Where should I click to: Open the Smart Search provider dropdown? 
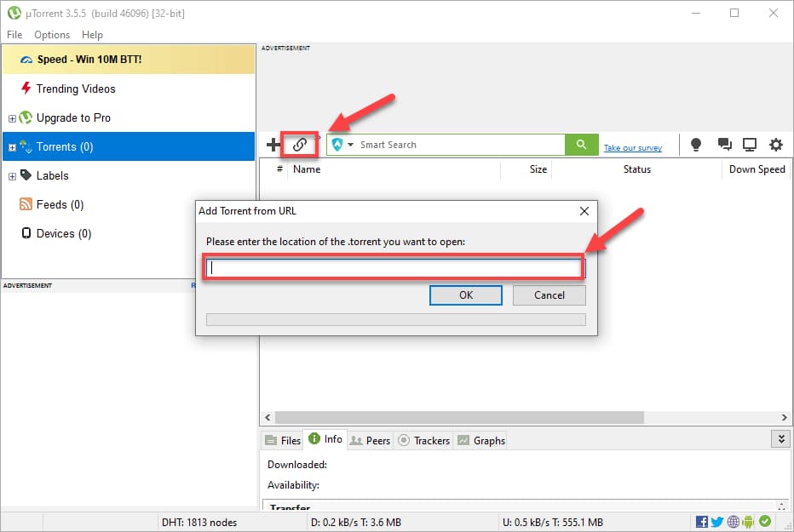click(349, 145)
